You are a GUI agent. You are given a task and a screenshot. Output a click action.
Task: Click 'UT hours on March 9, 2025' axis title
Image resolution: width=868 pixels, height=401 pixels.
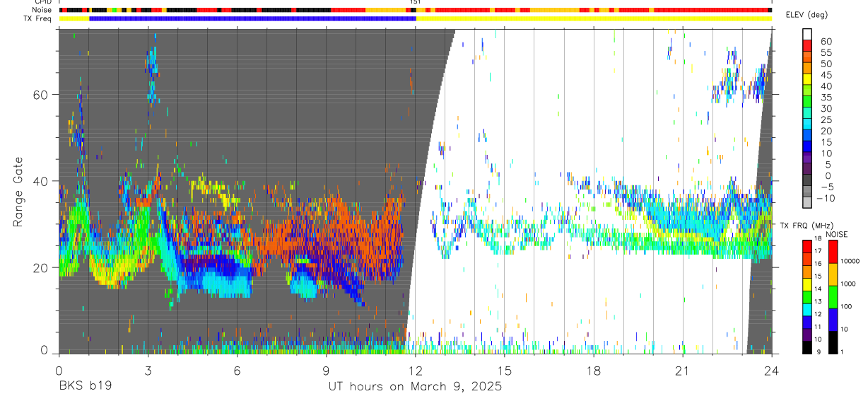pos(415,387)
